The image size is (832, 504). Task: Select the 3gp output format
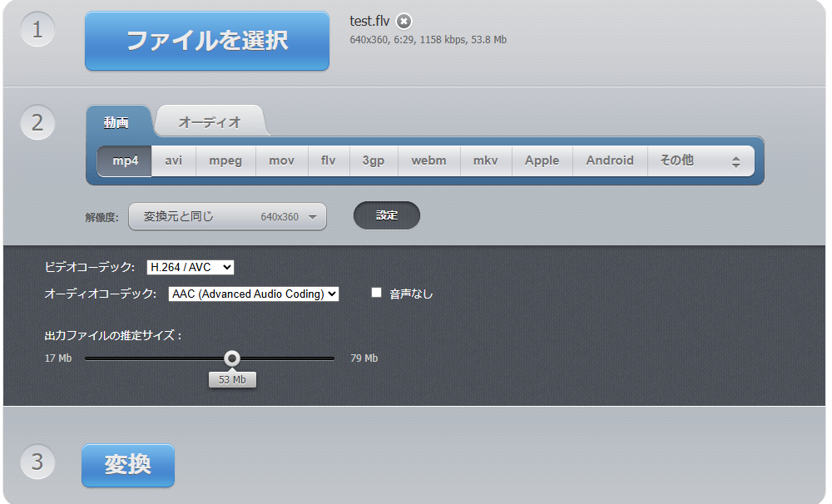point(373,161)
